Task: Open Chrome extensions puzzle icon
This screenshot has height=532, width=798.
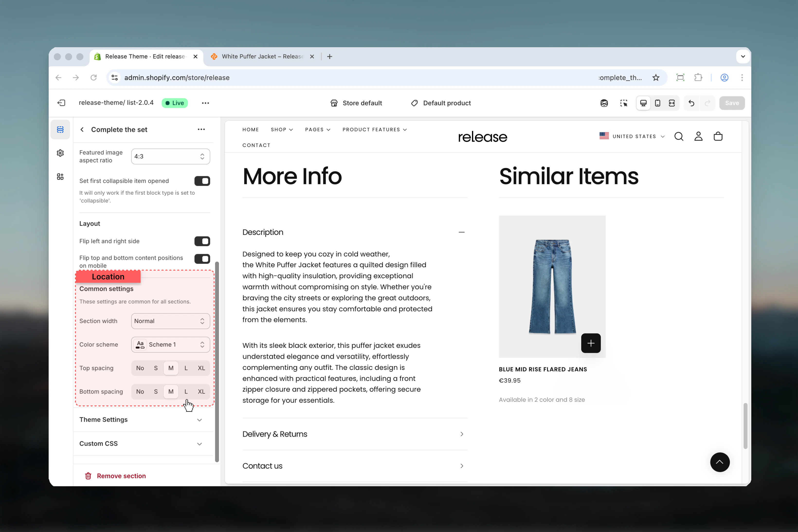Action: (x=698, y=78)
